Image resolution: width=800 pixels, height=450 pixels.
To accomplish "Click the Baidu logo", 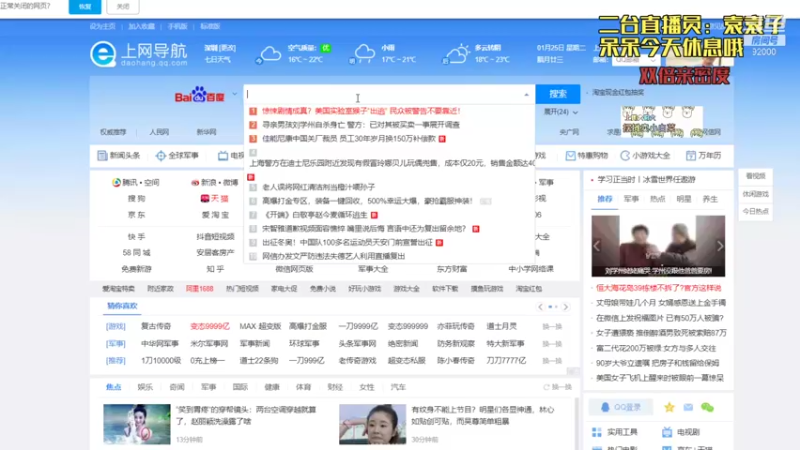I will (x=199, y=95).
